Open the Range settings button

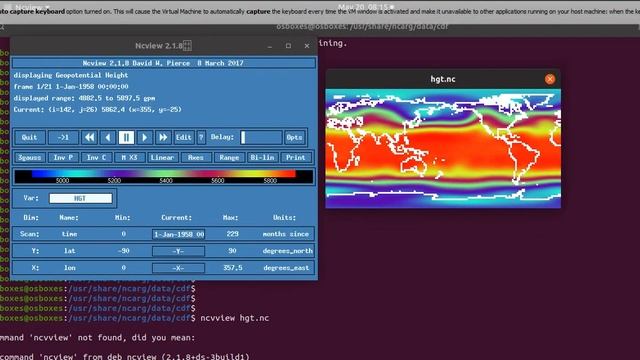click(229, 158)
